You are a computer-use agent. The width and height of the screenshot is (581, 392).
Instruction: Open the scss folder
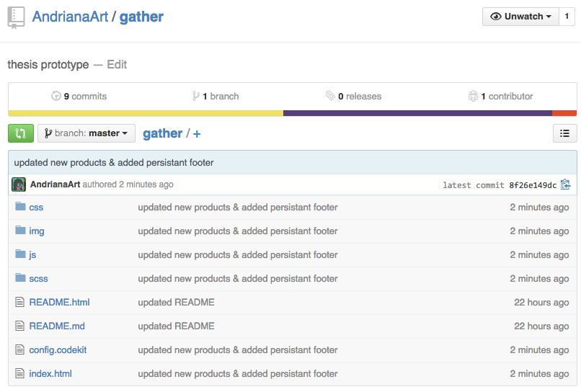coord(38,279)
